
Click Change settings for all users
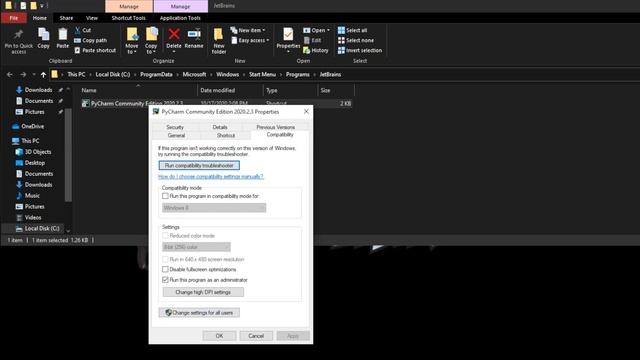coord(199,313)
